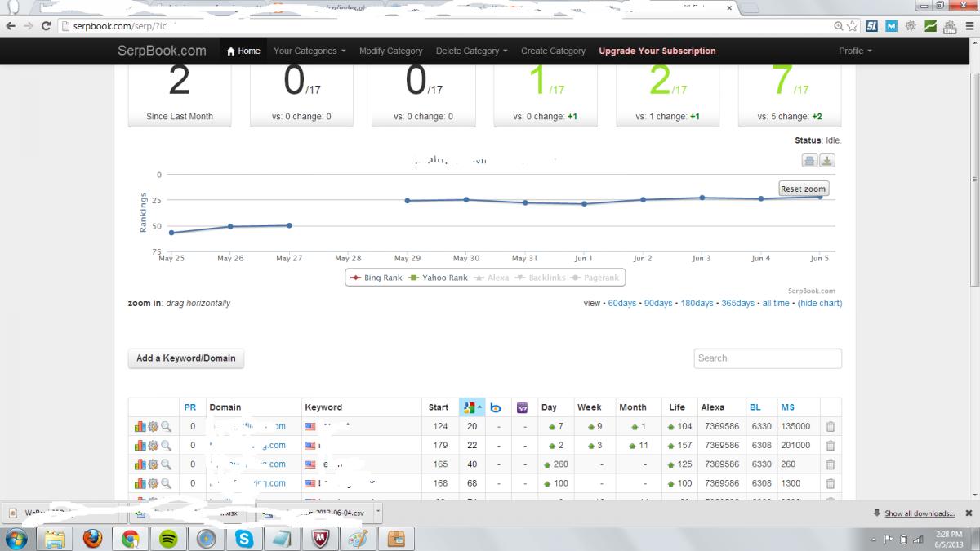This screenshot has height=551, width=980.
Task: Open Create Category in the nav bar
Action: pyautogui.click(x=553, y=51)
